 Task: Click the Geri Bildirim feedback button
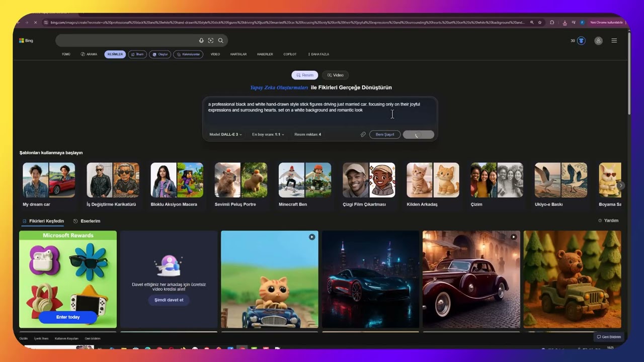[609, 337]
